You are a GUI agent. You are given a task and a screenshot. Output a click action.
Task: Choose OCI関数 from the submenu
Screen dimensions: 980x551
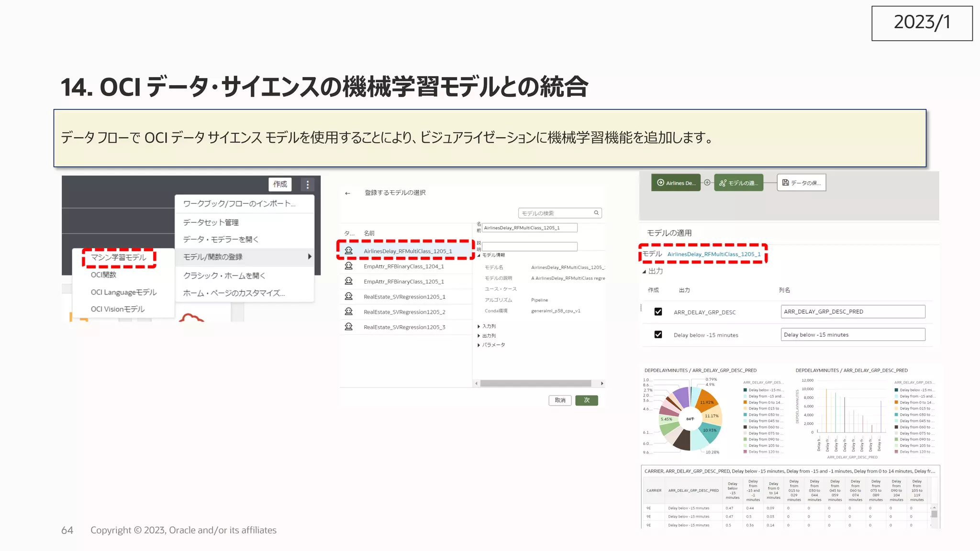click(104, 275)
